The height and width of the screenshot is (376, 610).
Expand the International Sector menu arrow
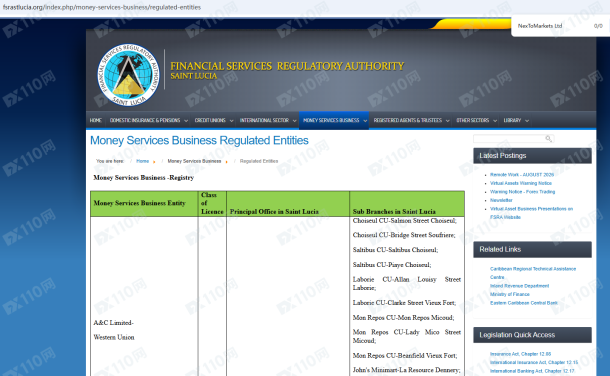pyautogui.click(x=294, y=121)
